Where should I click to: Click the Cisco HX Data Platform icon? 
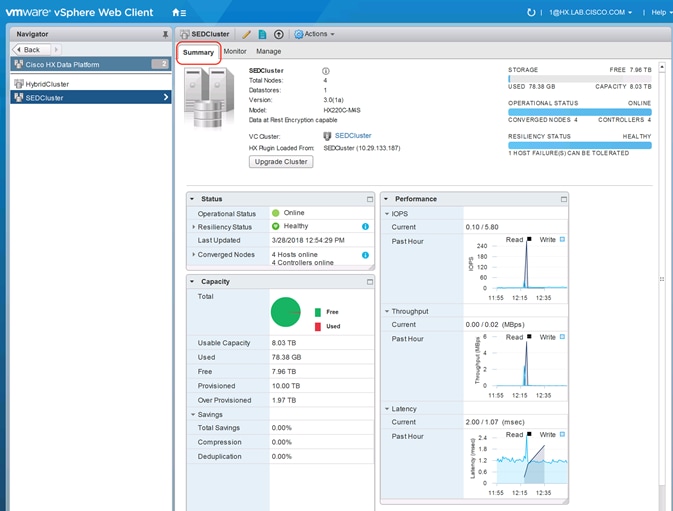[x=18, y=64]
